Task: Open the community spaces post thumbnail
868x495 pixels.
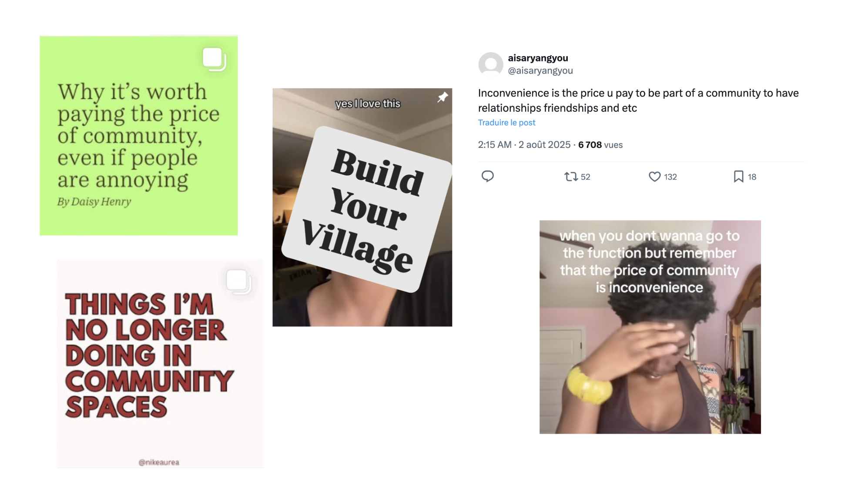Action: (x=160, y=364)
